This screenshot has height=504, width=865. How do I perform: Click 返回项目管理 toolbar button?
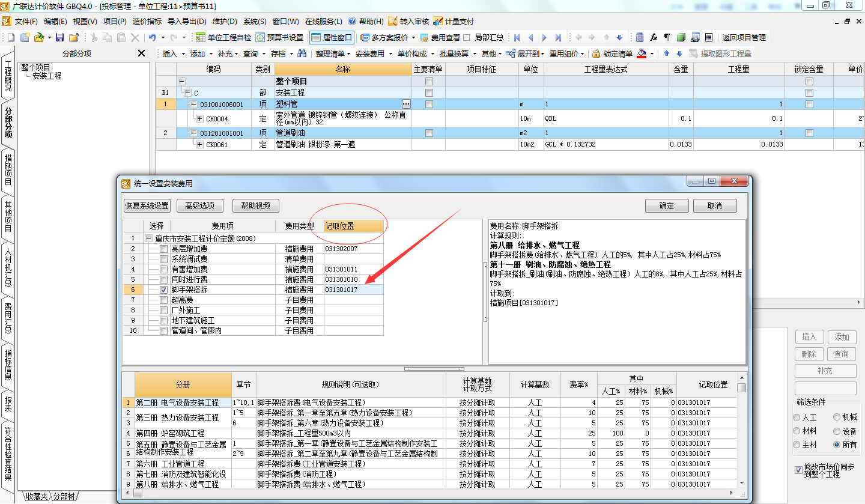pos(744,37)
